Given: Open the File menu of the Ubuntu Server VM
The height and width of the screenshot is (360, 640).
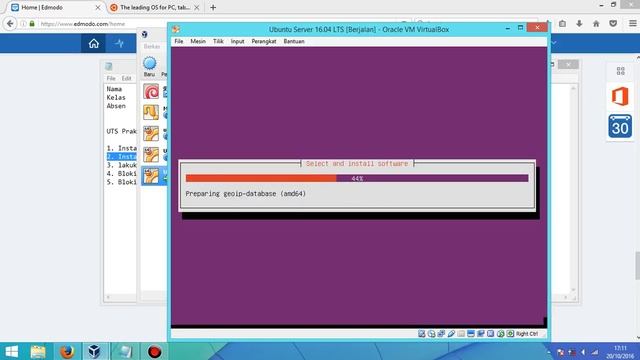Looking at the screenshot, I should [179, 41].
